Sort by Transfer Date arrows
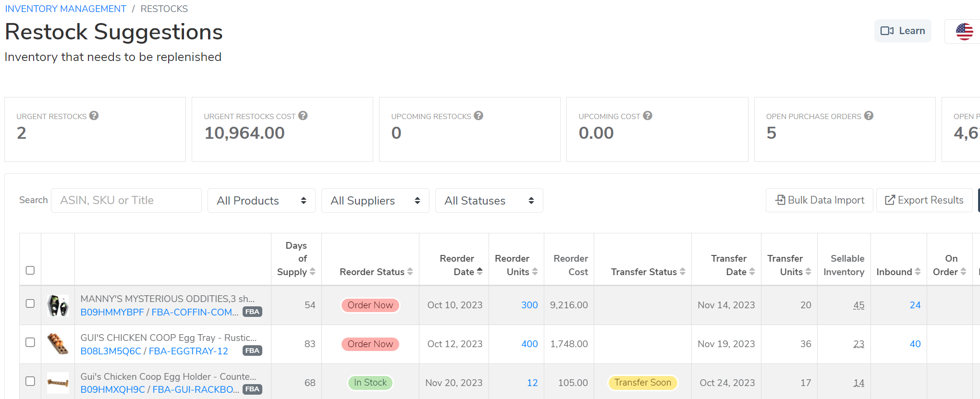The height and width of the screenshot is (399, 980). click(x=752, y=272)
